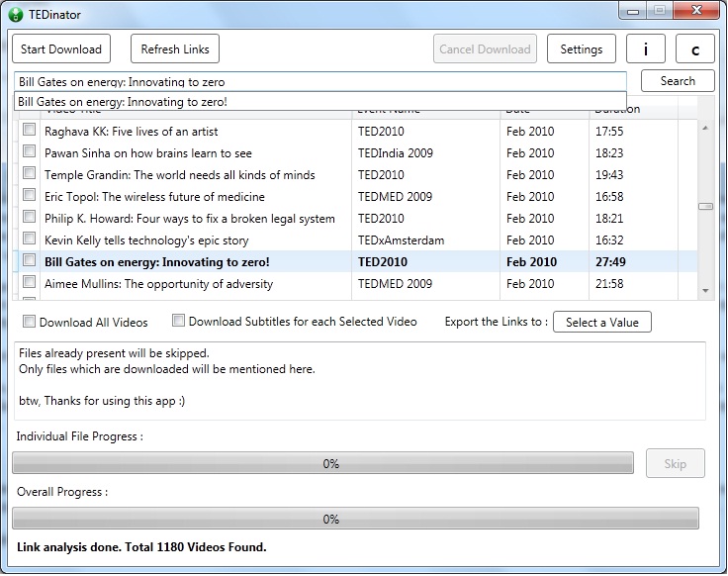Close the TEDinator window
The image size is (728, 576).
click(696, 10)
